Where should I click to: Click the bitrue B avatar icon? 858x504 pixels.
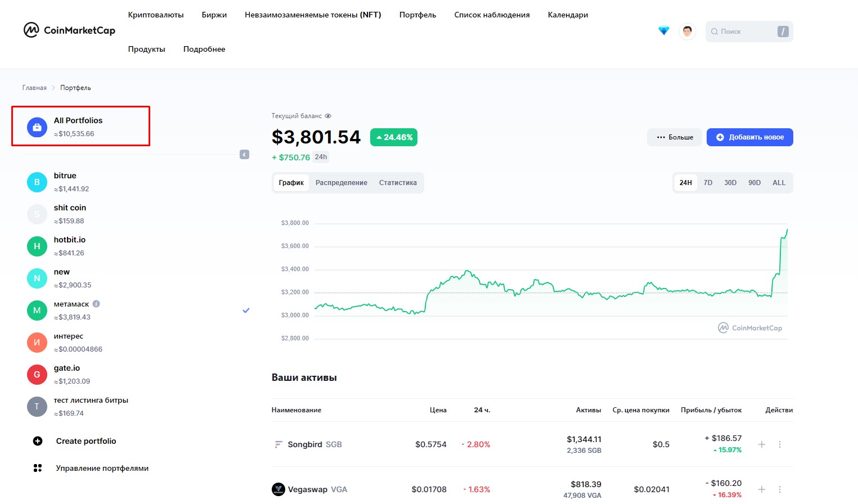tap(37, 182)
